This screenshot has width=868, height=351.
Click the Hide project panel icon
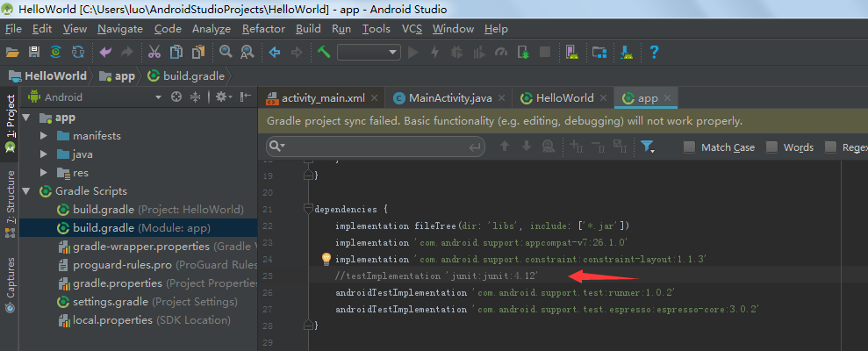coord(246,97)
